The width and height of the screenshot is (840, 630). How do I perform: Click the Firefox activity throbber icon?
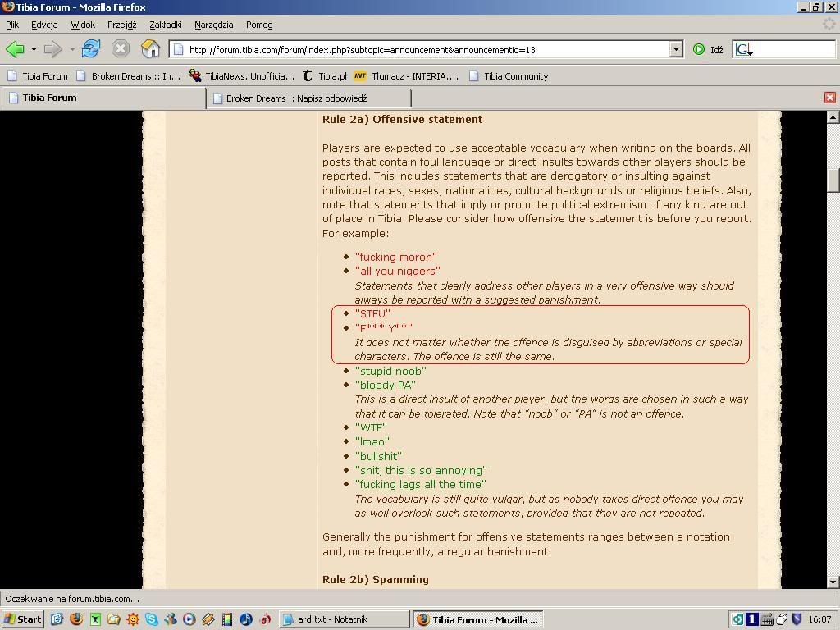829,24
